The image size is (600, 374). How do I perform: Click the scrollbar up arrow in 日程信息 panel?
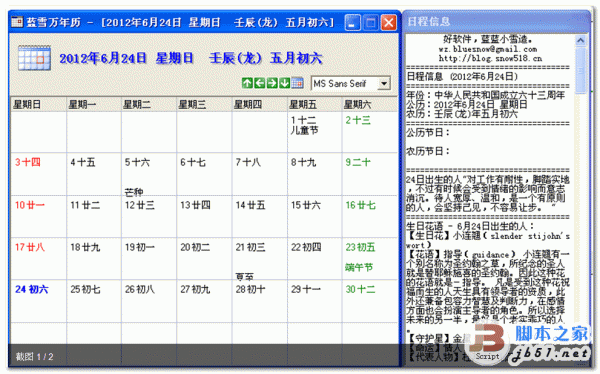click(580, 40)
